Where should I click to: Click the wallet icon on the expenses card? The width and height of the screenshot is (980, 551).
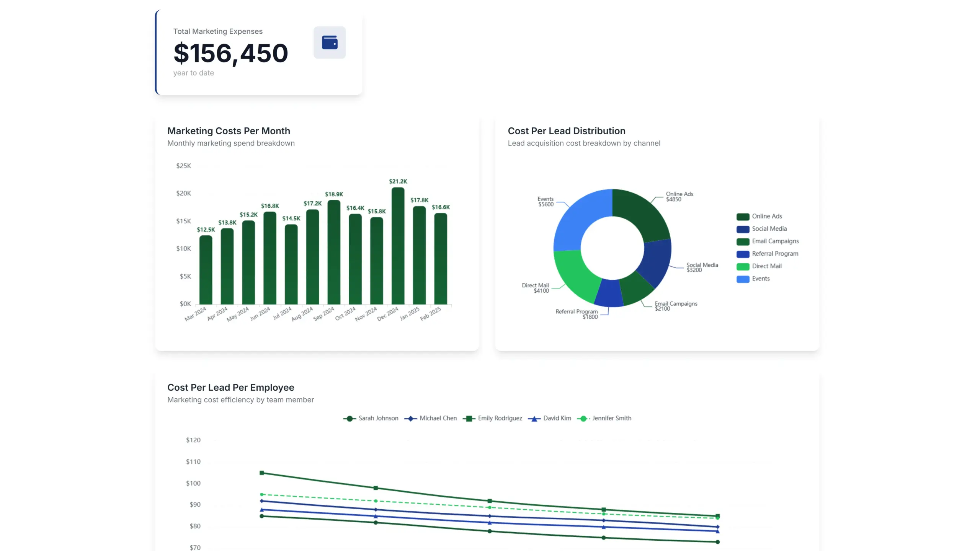pos(329,42)
